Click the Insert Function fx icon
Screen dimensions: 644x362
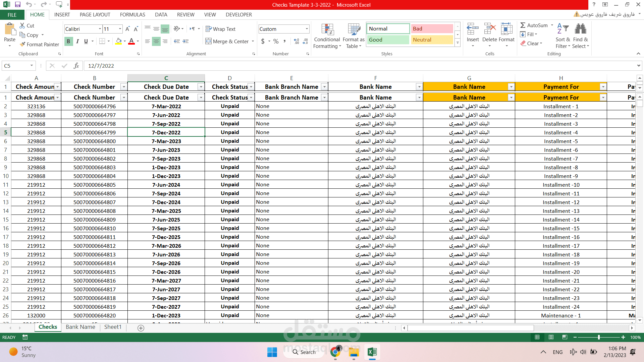(x=76, y=66)
